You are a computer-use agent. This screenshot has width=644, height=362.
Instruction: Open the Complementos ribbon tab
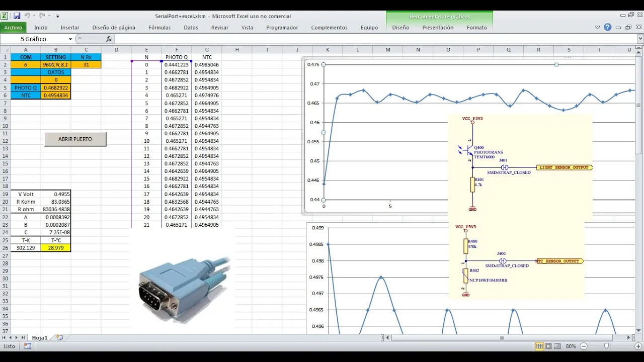(x=329, y=28)
